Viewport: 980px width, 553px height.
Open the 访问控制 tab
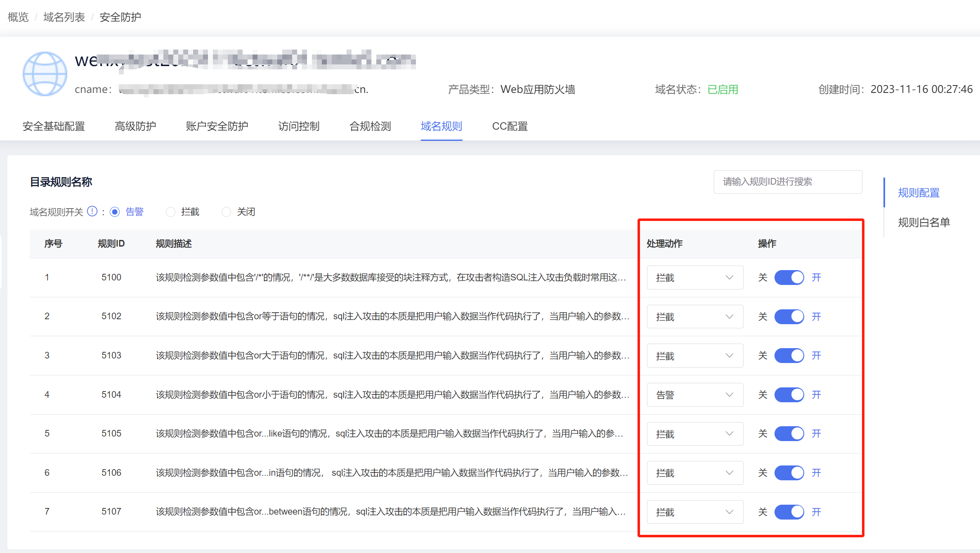pos(299,126)
